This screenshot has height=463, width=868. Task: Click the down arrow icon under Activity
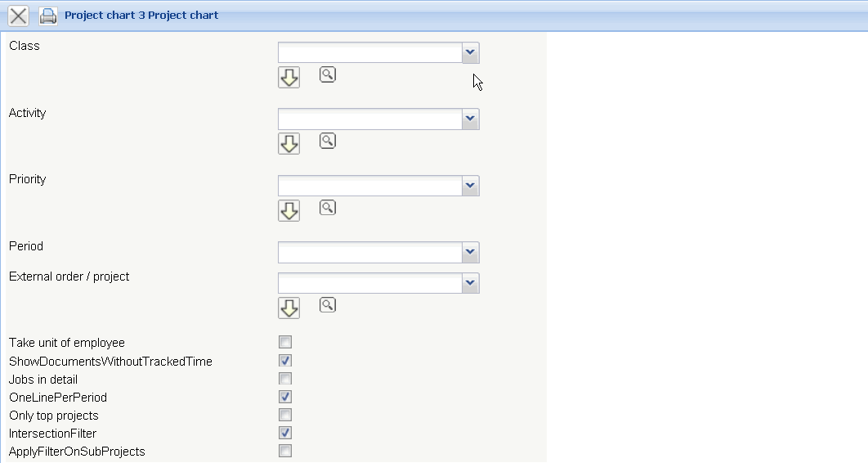click(289, 144)
